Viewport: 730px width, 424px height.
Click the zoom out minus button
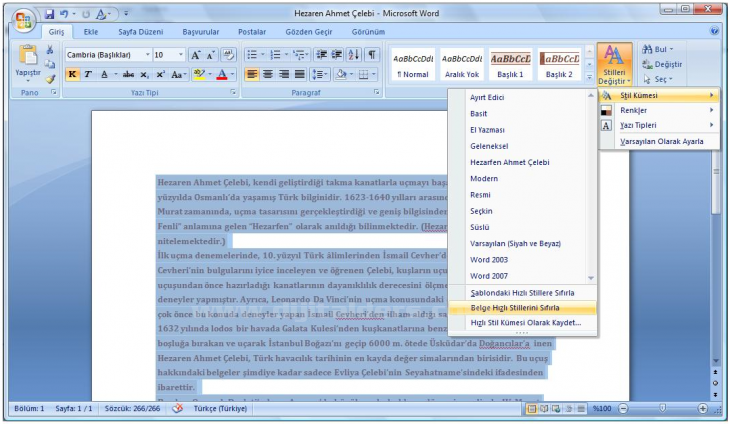pyautogui.click(x=623, y=409)
